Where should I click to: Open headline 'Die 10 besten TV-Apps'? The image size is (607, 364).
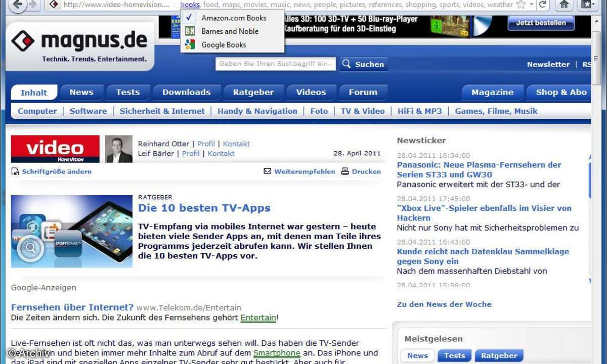pos(204,208)
